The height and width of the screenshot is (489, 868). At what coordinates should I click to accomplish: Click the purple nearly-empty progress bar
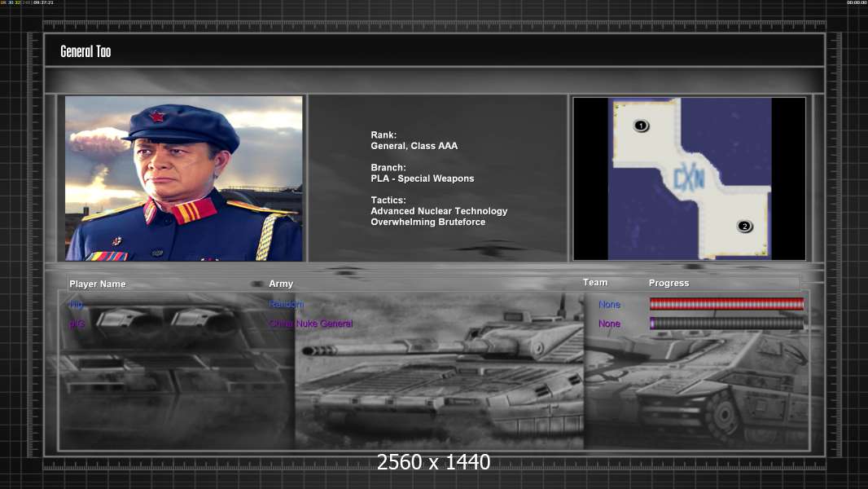click(x=726, y=323)
